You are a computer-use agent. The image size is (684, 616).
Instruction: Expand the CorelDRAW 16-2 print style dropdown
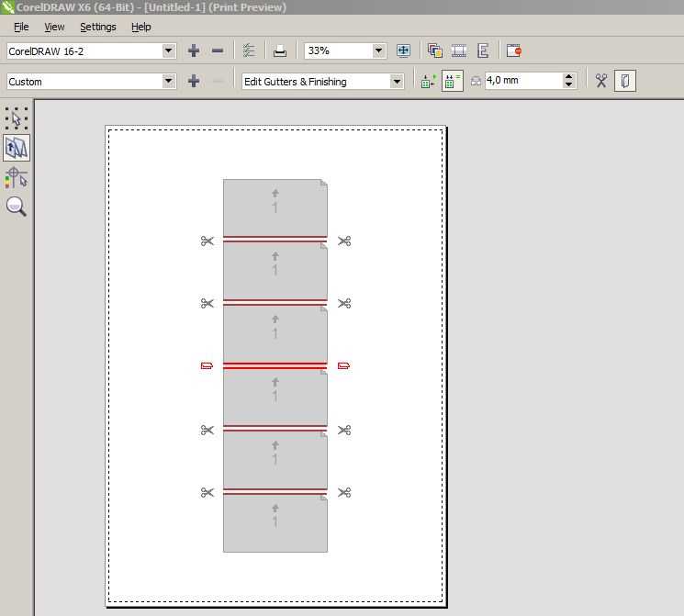pos(168,51)
